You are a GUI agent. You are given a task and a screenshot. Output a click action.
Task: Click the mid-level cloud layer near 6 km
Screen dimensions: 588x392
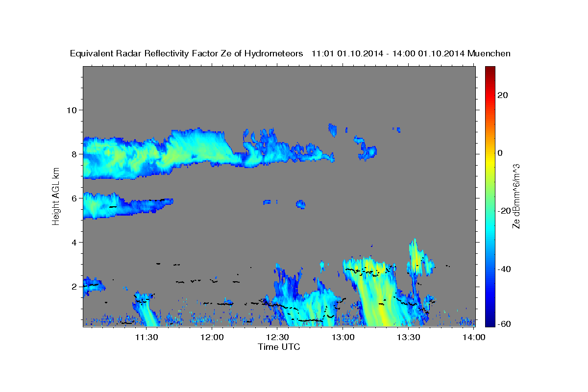(x=118, y=206)
